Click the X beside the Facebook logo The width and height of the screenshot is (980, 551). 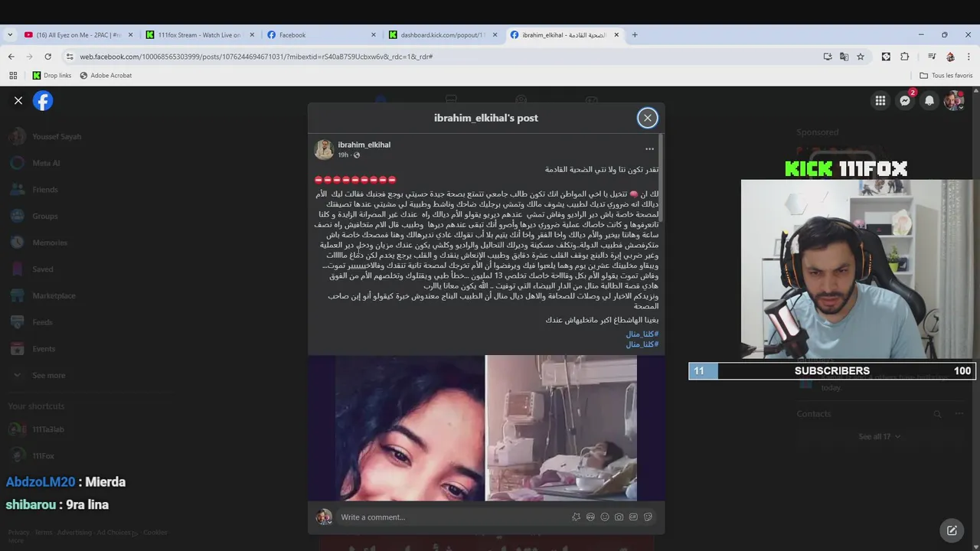click(x=18, y=100)
